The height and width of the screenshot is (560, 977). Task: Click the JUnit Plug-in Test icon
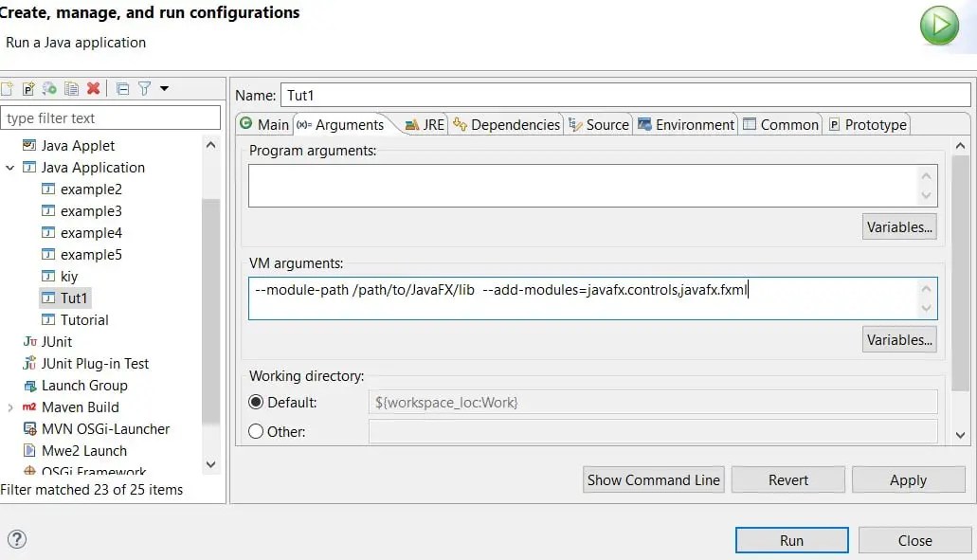click(x=29, y=363)
